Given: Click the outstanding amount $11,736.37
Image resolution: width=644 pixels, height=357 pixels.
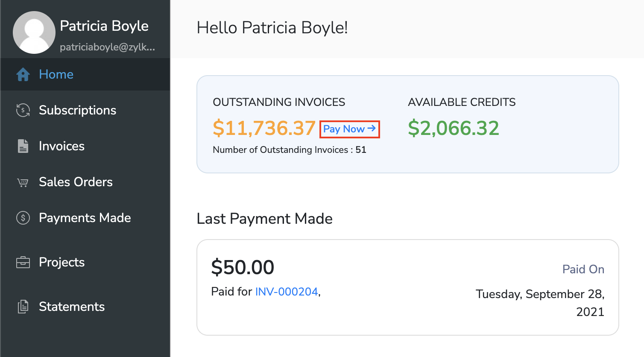Looking at the screenshot, I should 263,128.
